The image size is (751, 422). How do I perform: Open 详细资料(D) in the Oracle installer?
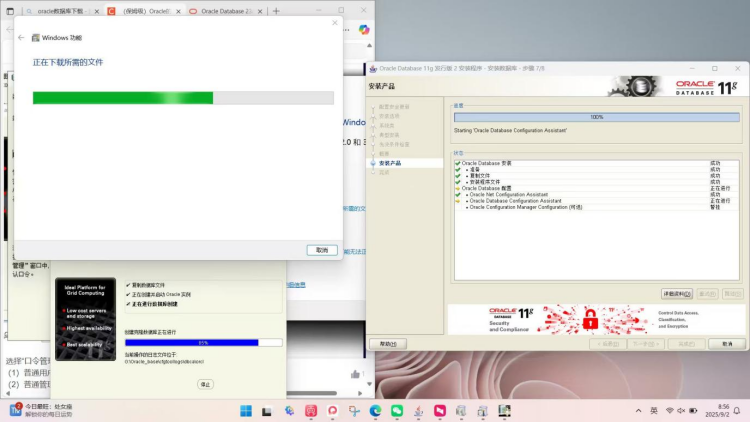pos(677,294)
